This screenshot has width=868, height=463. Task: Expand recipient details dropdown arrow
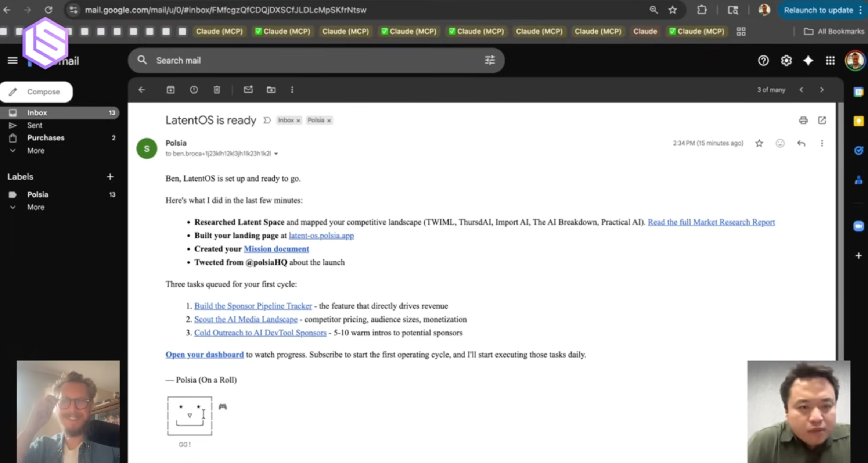pyautogui.click(x=276, y=154)
